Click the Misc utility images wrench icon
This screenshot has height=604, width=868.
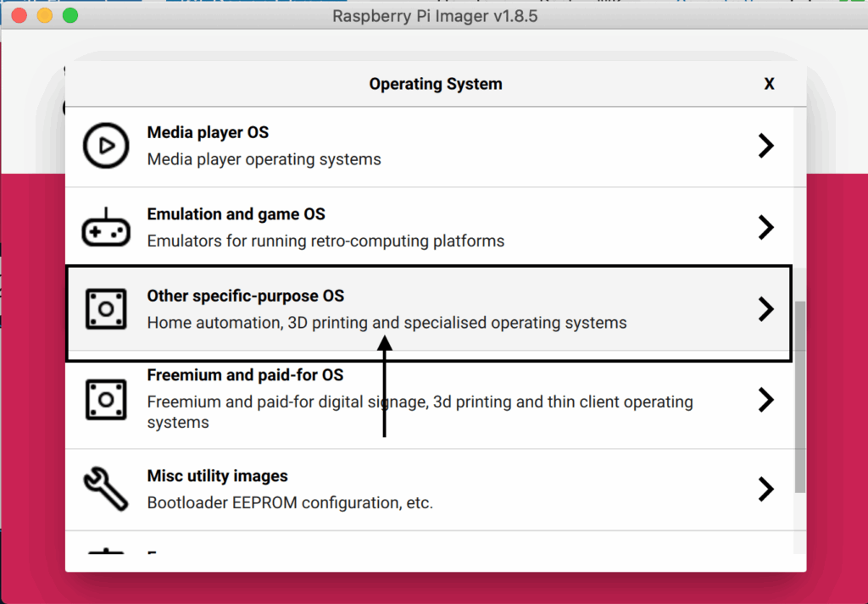106,489
